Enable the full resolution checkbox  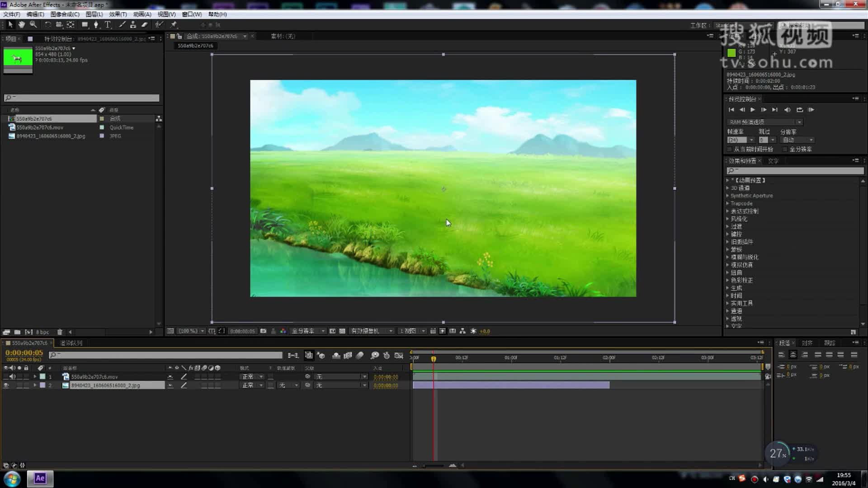[785, 149]
